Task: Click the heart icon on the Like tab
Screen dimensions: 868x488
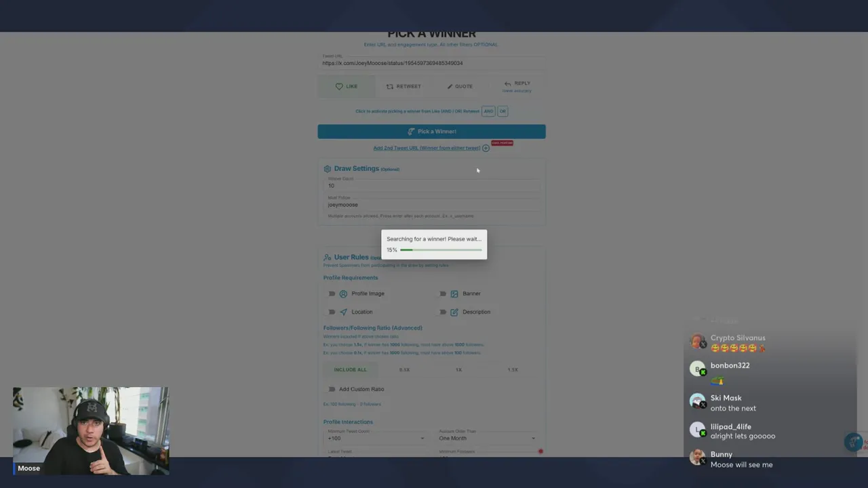Action: [x=339, y=86]
